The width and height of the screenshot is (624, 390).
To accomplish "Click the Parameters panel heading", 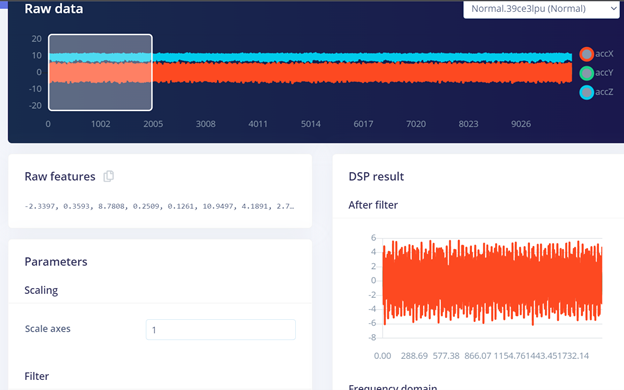I will click(x=56, y=261).
